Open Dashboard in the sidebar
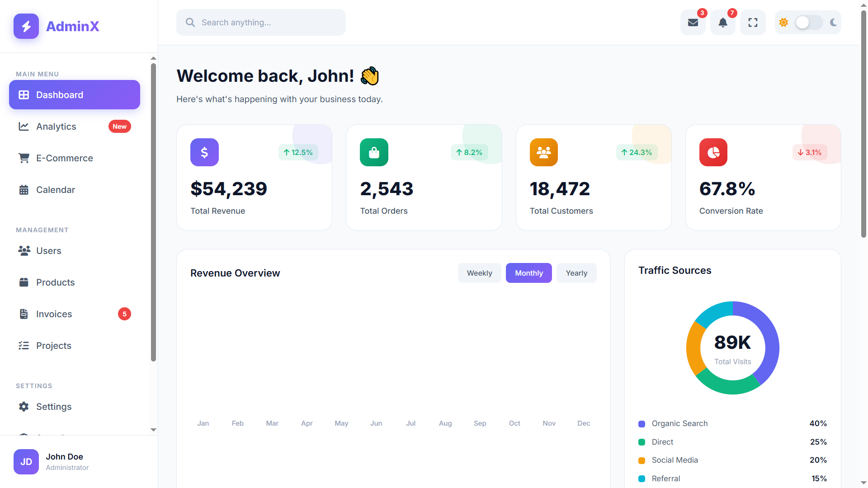The image size is (868, 488). pos(75,95)
